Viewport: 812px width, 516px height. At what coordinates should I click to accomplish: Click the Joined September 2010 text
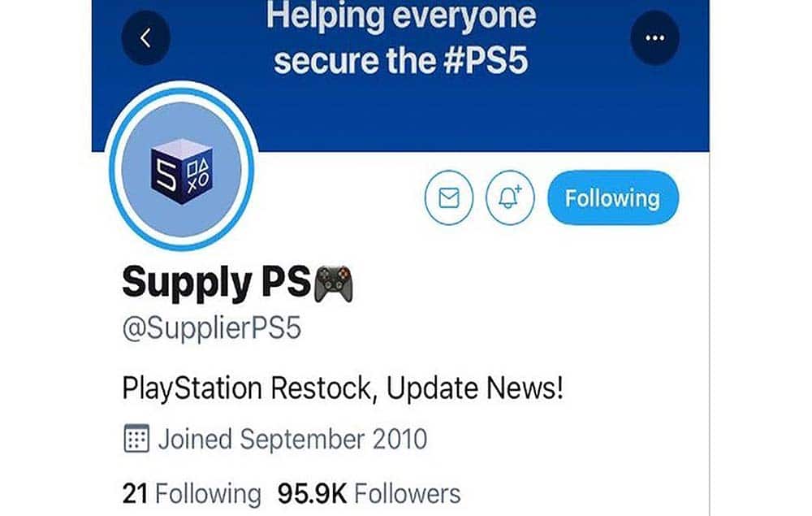292,440
